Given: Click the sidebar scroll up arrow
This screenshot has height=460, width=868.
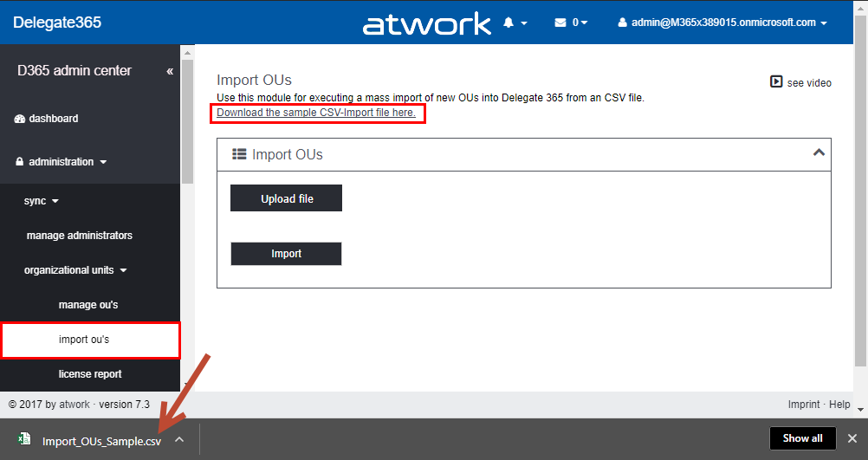Looking at the screenshot, I should 187,53.
